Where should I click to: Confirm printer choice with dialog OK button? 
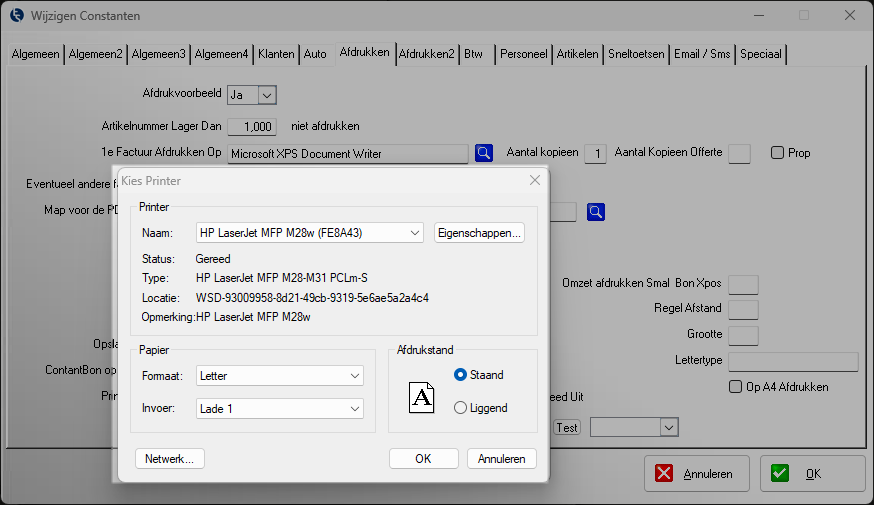423,459
